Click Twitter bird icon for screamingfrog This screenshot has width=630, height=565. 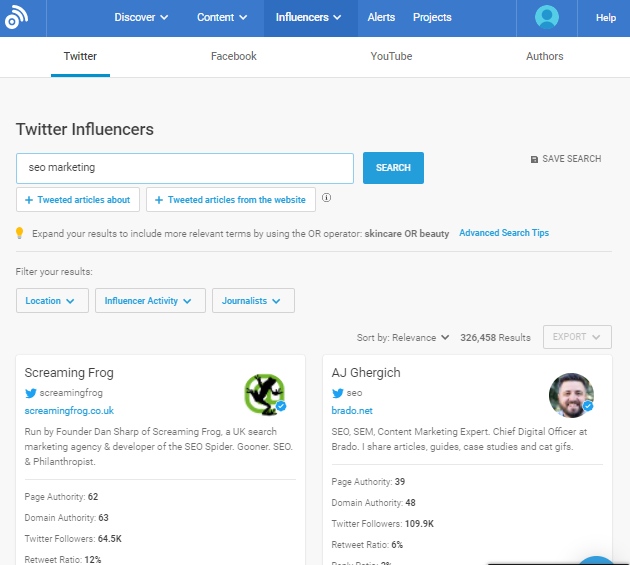pyautogui.click(x=31, y=393)
